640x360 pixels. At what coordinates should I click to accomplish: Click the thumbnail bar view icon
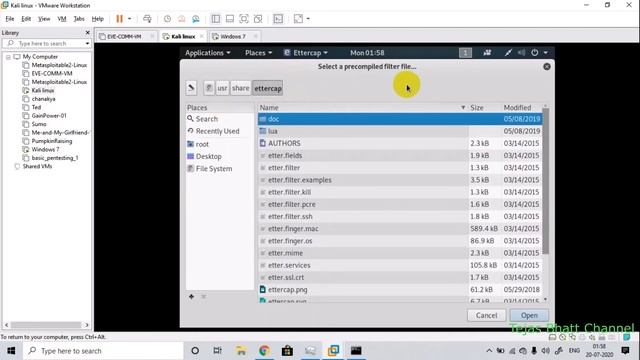click(x=230, y=19)
